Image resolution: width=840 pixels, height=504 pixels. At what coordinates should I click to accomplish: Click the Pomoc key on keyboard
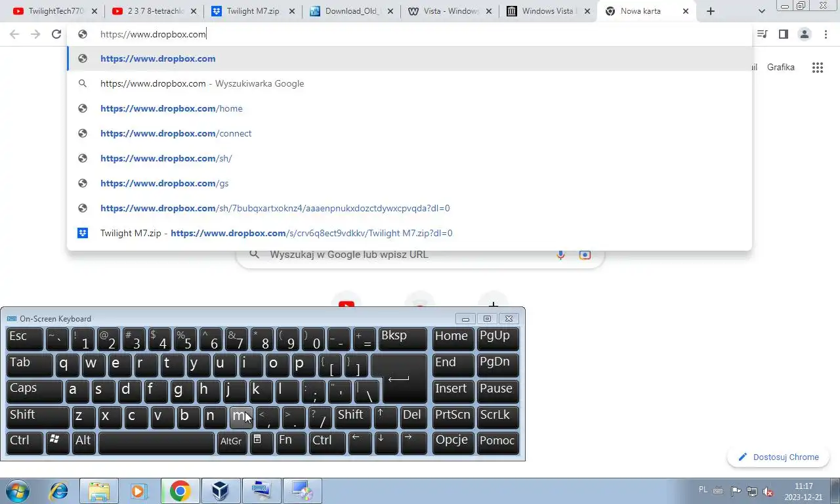point(497,442)
